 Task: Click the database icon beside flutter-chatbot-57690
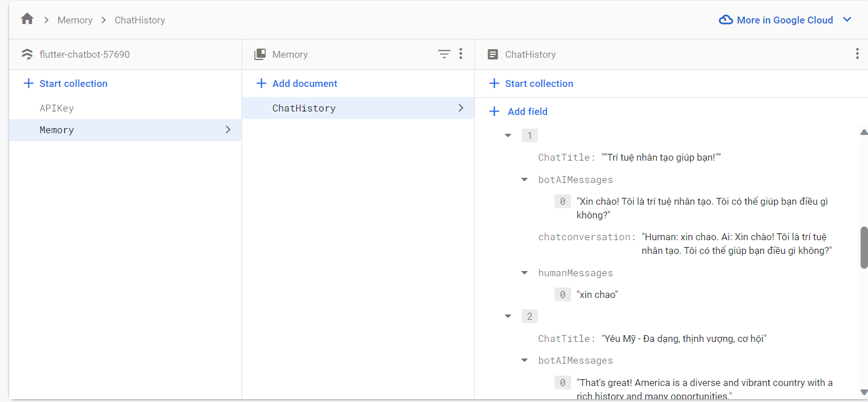coord(27,54)
